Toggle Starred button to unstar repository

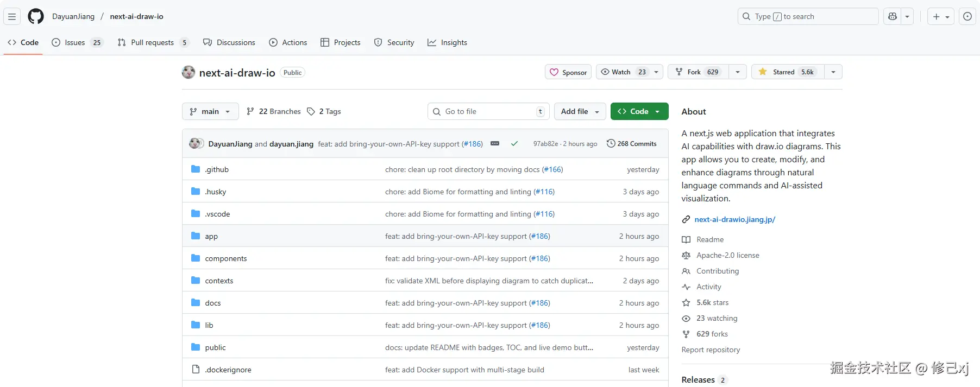click(x=788, y=72)
